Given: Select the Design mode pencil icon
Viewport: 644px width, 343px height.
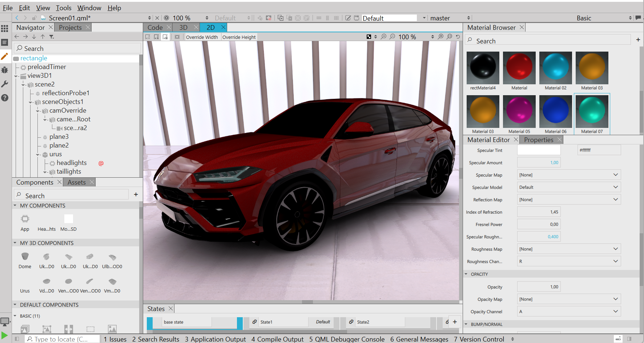Looking at the screenshot, I should (5, 56).
